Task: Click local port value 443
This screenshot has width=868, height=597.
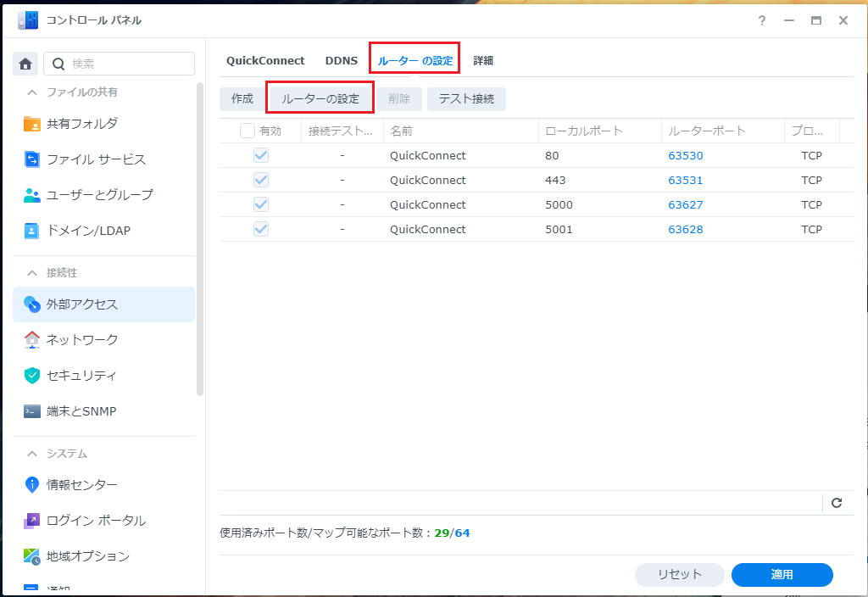Action: tap(555, 180)
